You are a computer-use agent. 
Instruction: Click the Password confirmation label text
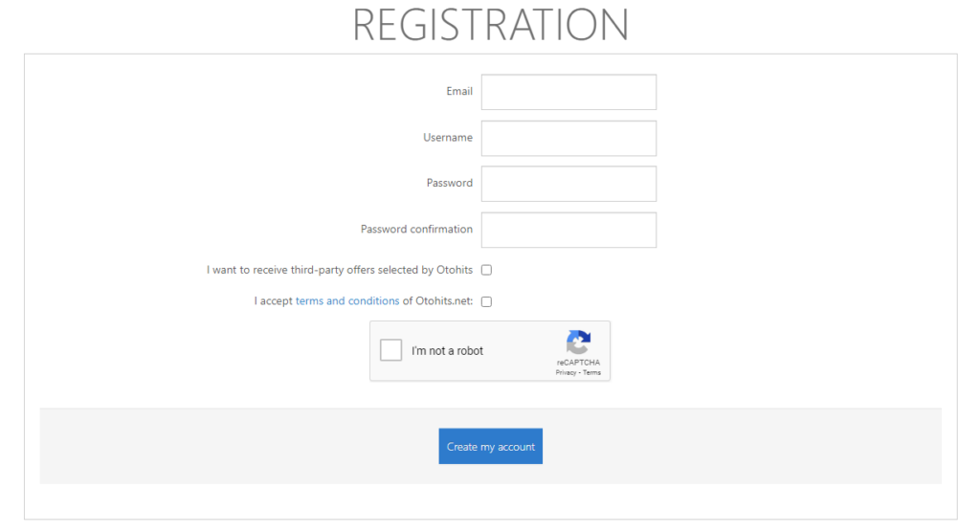416,230
